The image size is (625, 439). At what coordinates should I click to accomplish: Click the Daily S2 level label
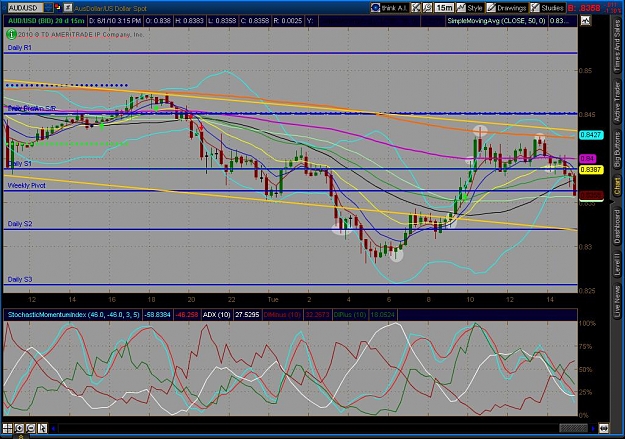click(20, 224)
